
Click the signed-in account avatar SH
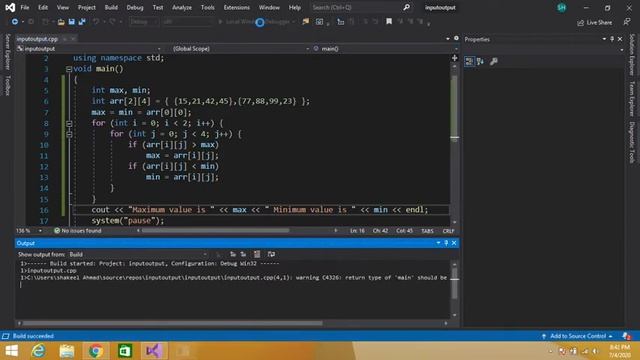[x=562, y=7]
